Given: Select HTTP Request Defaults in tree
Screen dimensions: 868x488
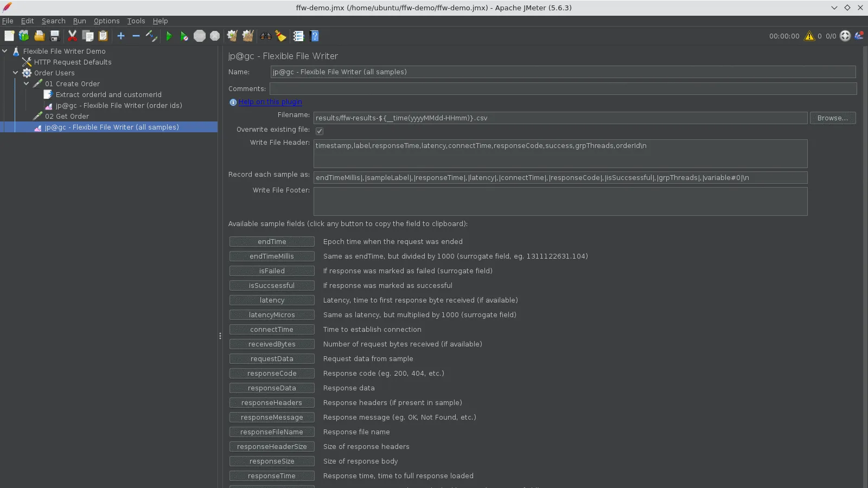Looking at the screenshot, I should (73, 62).
